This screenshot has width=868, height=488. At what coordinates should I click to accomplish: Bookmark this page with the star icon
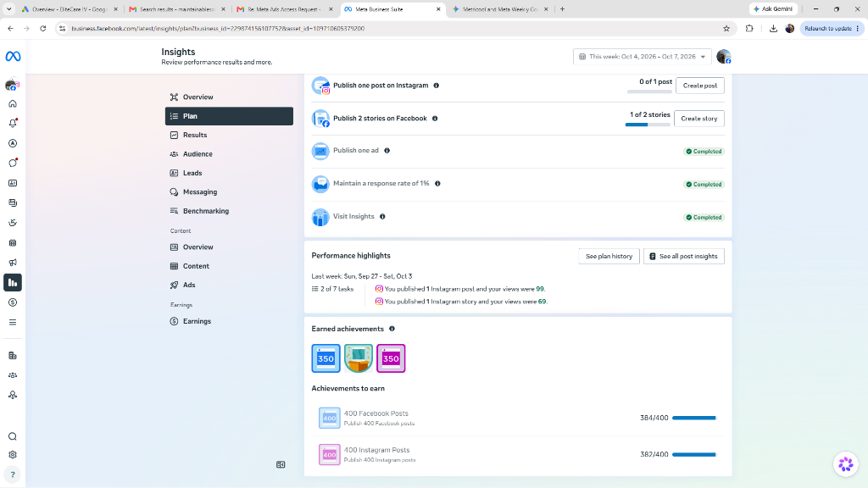click(x=726, y=28)
